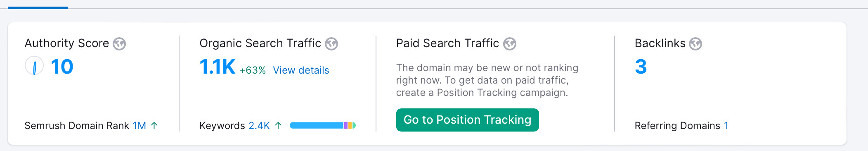Open Referring Domains count 1

point(726,125)
